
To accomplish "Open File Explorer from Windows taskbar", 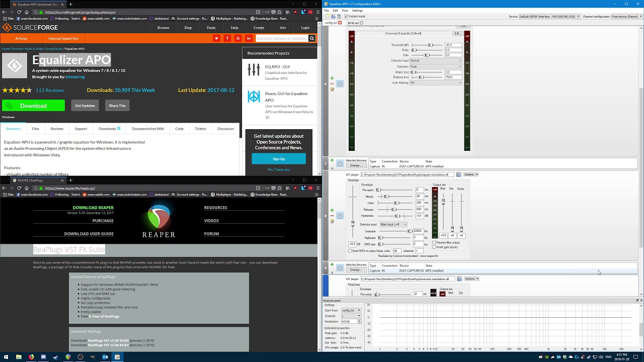I will pyautogui.click(x=19, y=357).
